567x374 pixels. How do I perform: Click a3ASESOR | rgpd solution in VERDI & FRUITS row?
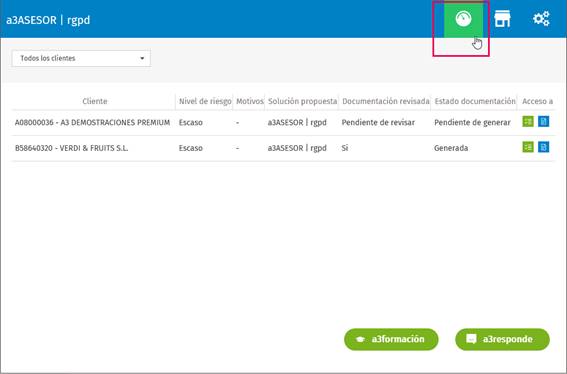pyautogui.click(x=297, y=148)
